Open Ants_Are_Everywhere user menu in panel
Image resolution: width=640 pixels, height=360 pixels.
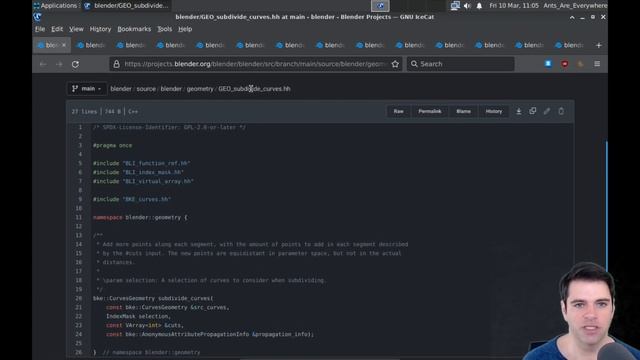coord(575,6)
